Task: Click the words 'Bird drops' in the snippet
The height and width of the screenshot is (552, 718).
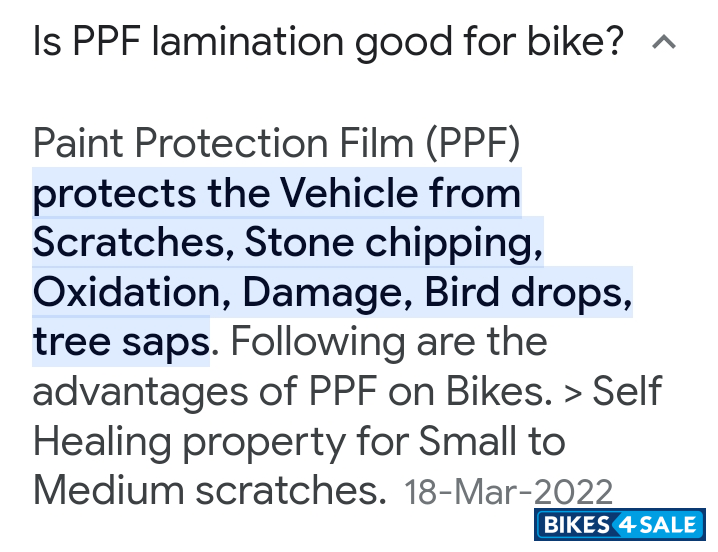Action: tap(525, 291)
